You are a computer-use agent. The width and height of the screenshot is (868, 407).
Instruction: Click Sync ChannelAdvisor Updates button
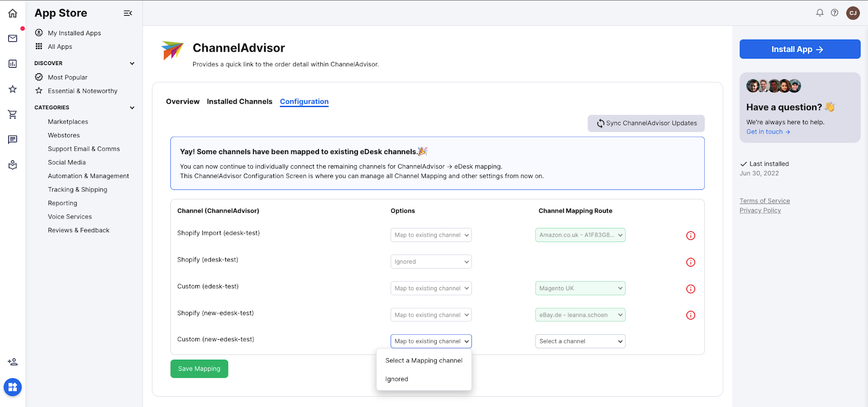pyautogui.click(x=646, y=123)
